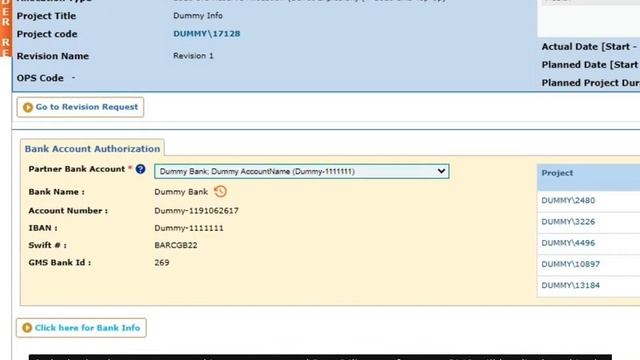Open the Partner Bank Account dropdown

[302, 171]
